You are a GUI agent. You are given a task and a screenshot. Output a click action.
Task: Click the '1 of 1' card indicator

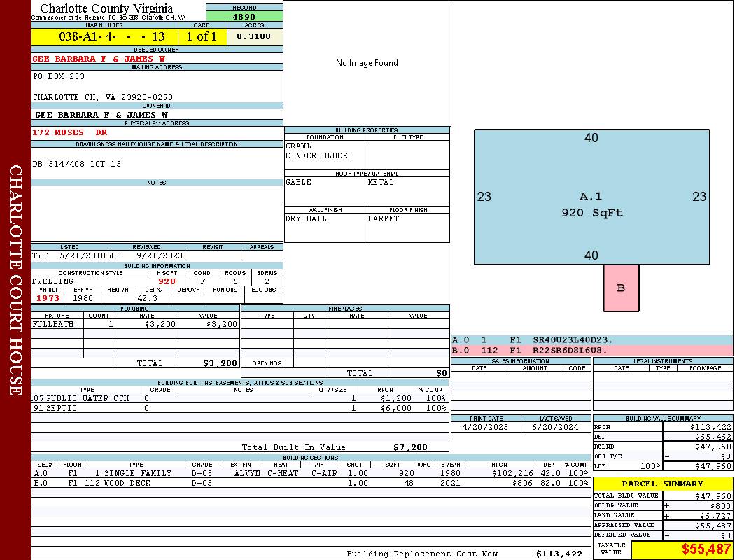(x=202, y=36)
